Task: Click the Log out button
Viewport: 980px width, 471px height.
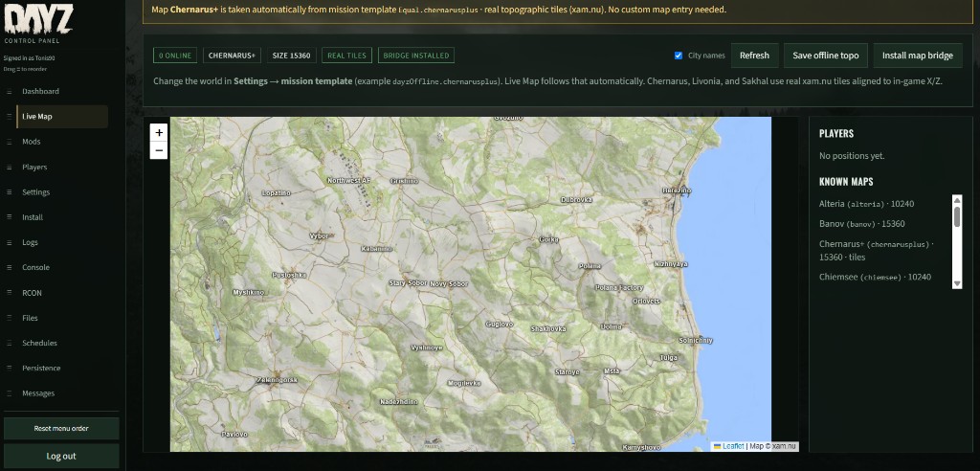Action: [61, 456]
